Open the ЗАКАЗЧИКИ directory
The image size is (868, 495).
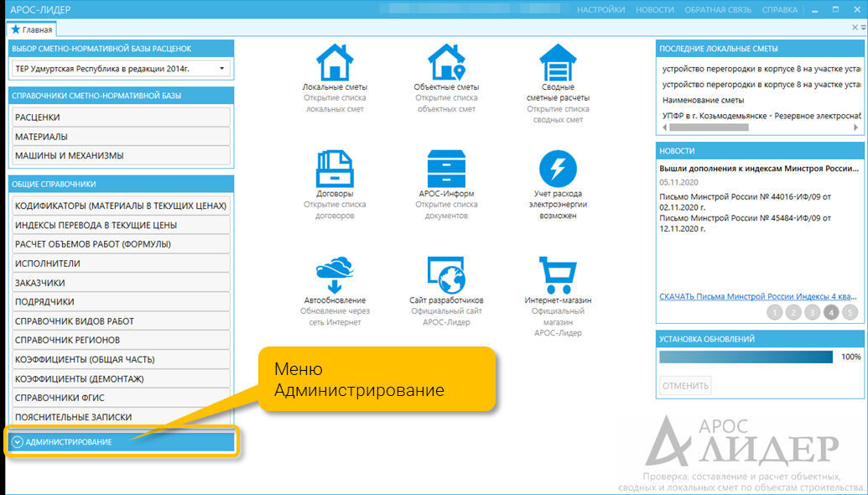tap(121, 283)
